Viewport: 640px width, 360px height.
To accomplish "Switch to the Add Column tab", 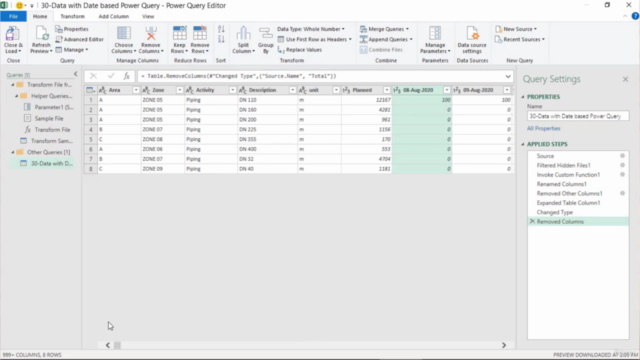I will pos(113,16).
